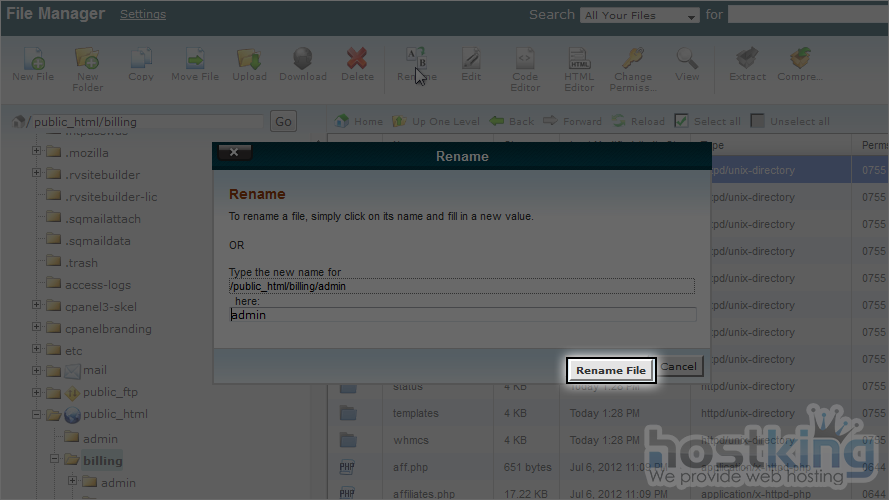The height and width of the screenshot is (500, 889).
Task: Open the Code Editor tool
Action: tap(525, 60)
